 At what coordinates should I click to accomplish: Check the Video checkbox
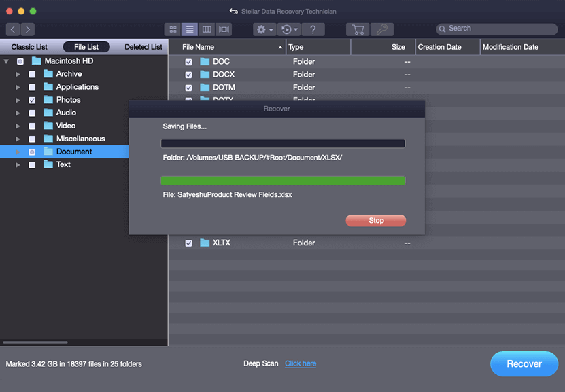(32, 126)
